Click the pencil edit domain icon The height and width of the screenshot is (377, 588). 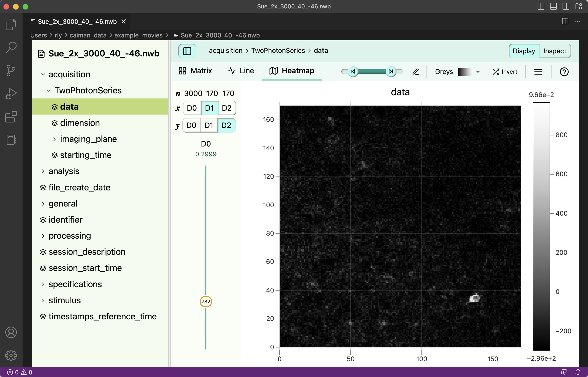[x=415, y=72]
